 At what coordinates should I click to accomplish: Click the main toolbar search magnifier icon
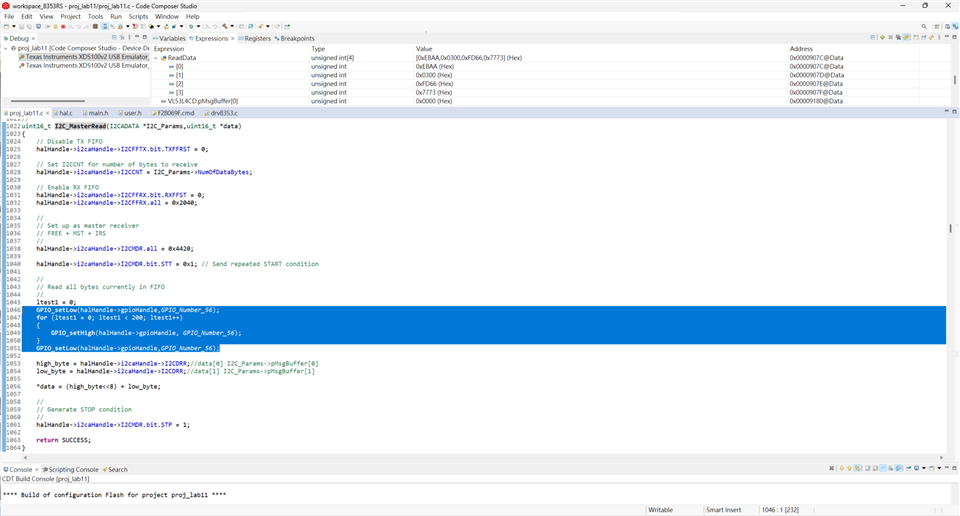pos(924,26)
